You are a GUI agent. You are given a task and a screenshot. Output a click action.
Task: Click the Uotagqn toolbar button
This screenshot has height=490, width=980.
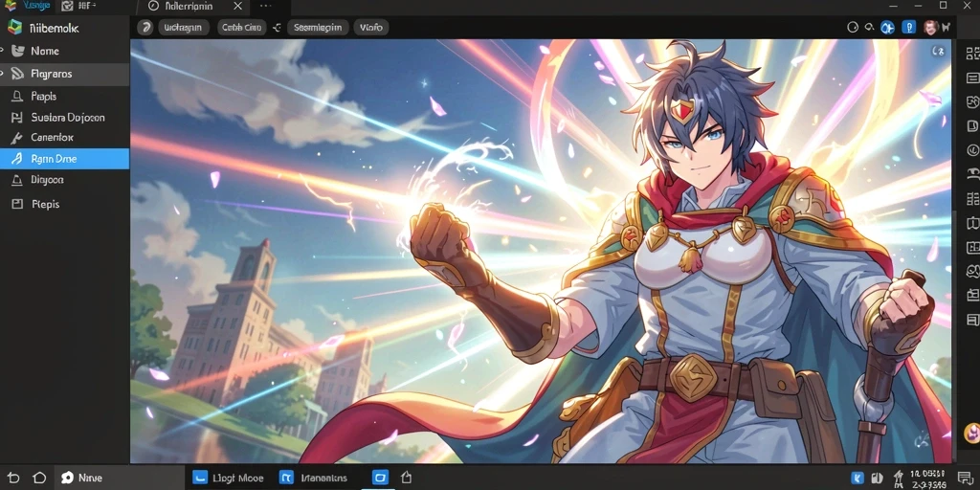[183, 28]
